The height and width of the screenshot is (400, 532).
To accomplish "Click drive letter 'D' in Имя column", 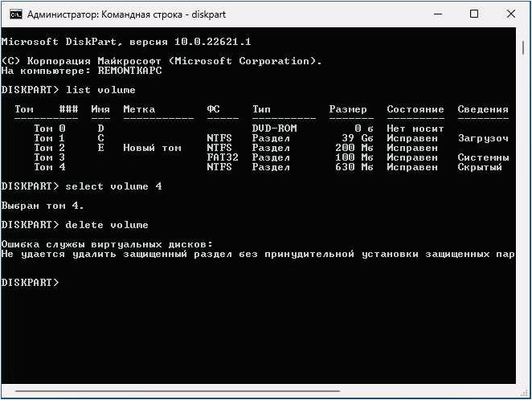I will [x=100, y=129].
